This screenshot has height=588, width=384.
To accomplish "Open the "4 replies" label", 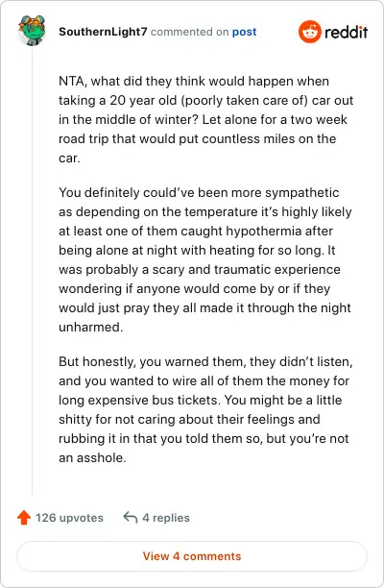I will [166, 518].
